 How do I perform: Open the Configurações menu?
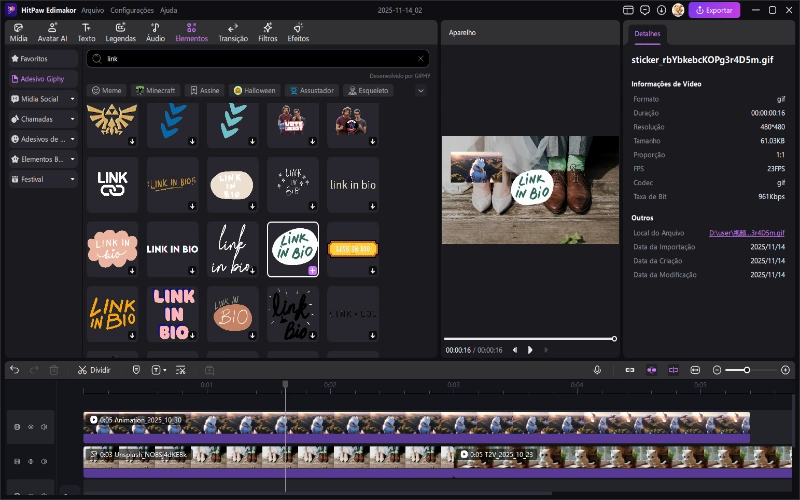point(132,10)
